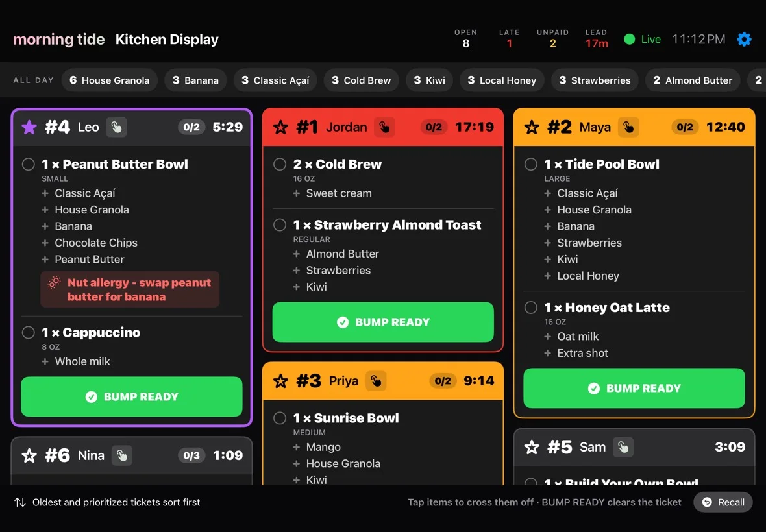Mark Strawberry Almond Toast as done
The image size is (766, 532).
click(280, 224)
